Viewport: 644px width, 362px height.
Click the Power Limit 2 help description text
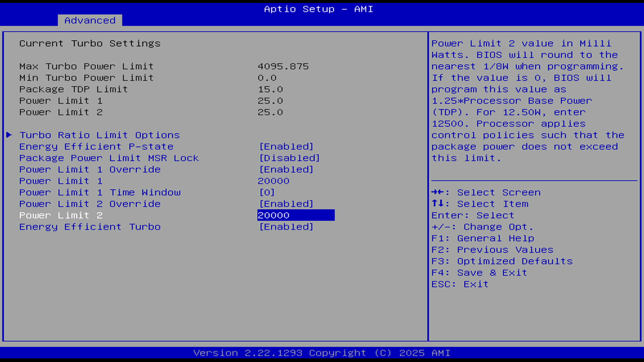click(528, 101)
